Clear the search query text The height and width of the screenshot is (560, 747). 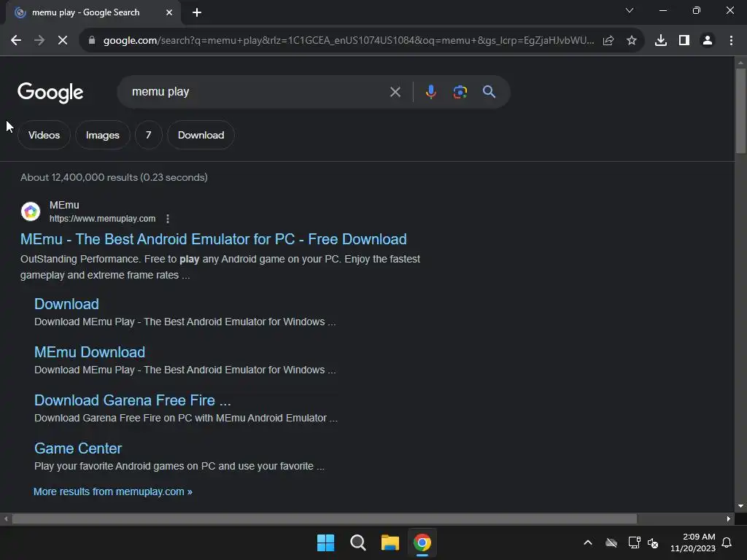point(395,92)
